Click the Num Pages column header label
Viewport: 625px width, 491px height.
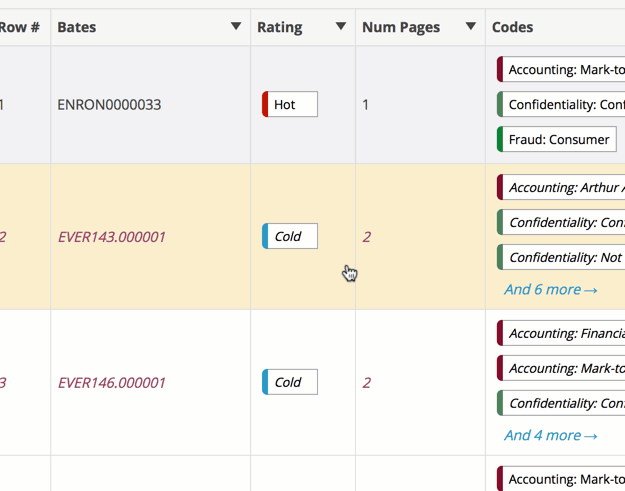tap(401, 27)
